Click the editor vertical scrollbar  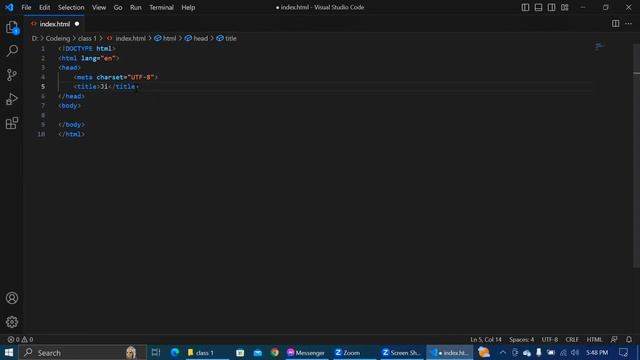pos(636,155)
